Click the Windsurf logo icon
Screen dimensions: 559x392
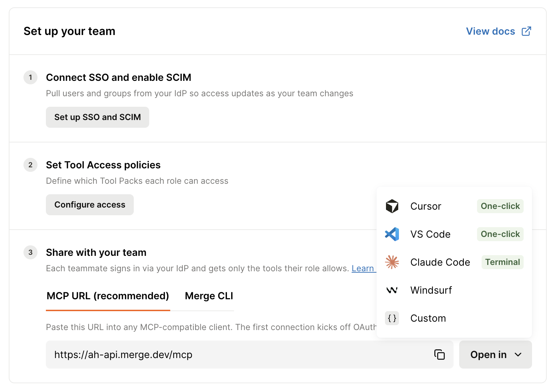[x=392, y=290]
